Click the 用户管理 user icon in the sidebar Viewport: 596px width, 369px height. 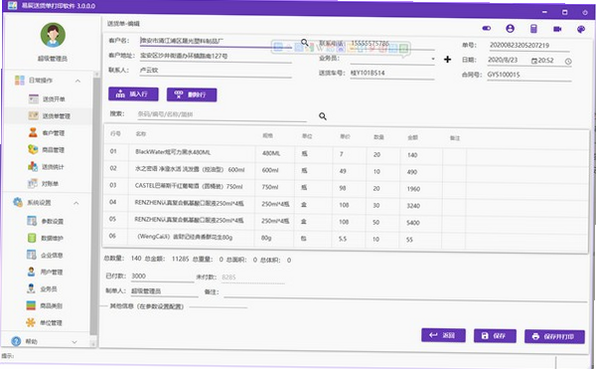31,272
